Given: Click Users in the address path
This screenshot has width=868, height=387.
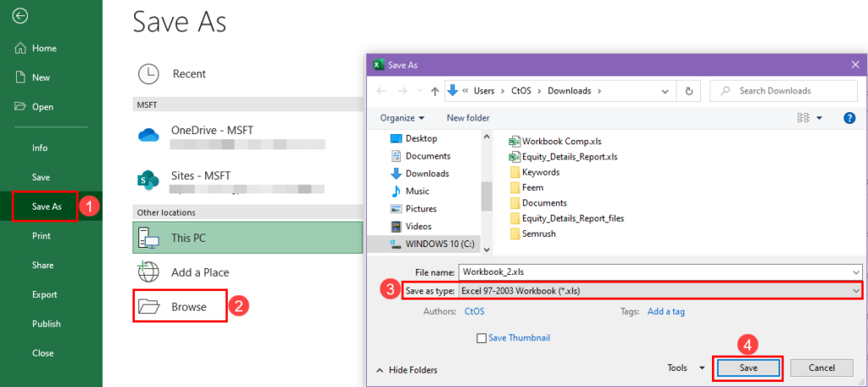Looking at the screenshot, I should click(x=484, y=91).
